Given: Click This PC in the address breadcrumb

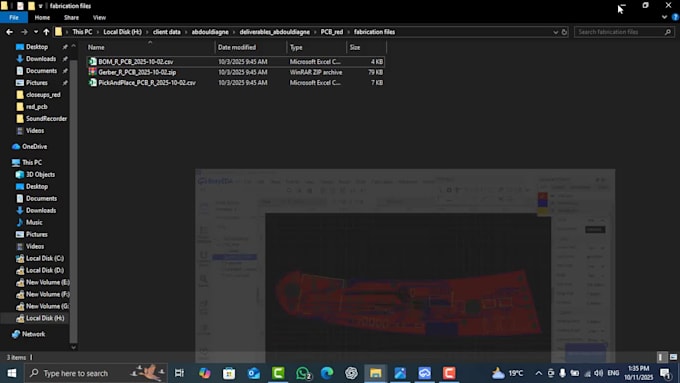Looking at the screenshot, I should 82,32.
